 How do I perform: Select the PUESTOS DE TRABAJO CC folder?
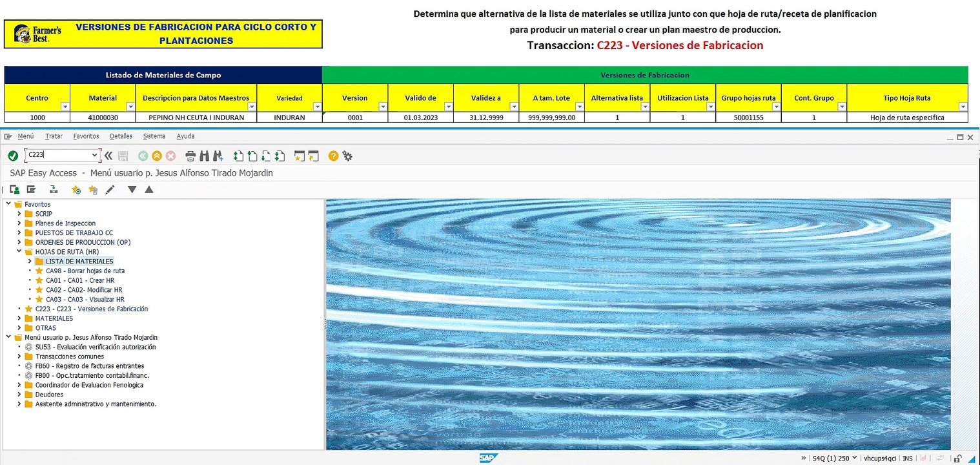(x=74, y=232)
